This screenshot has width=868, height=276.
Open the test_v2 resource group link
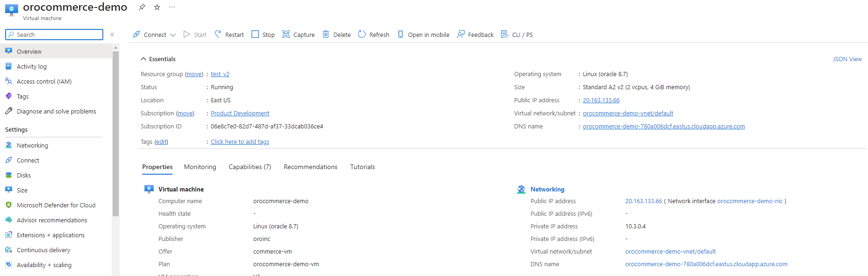coord(220,74)
